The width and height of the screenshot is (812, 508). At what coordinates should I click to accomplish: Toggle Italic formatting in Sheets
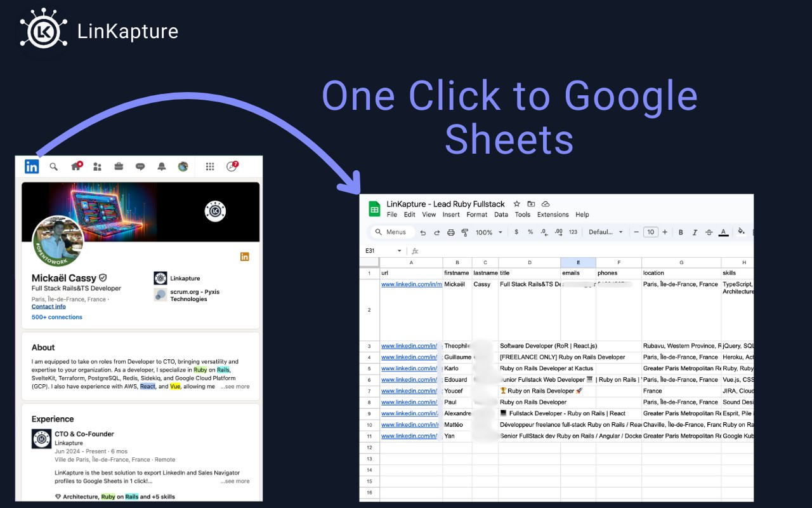pos(695,232)
